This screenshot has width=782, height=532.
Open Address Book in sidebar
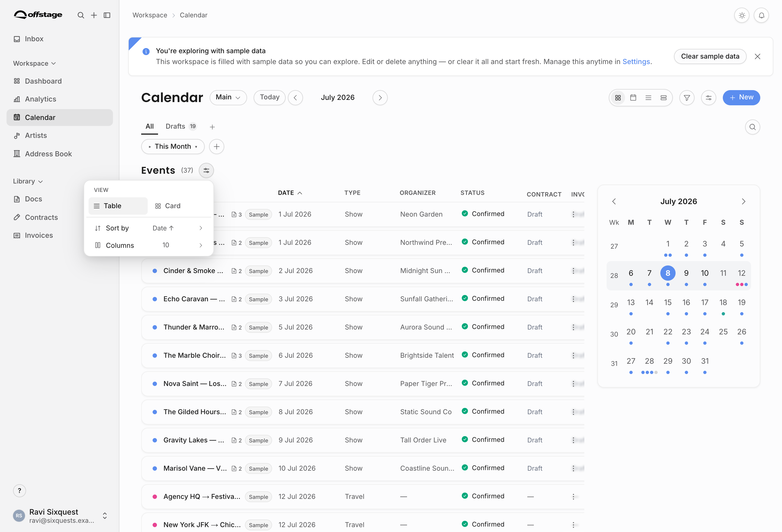click(x=59, y=154)
